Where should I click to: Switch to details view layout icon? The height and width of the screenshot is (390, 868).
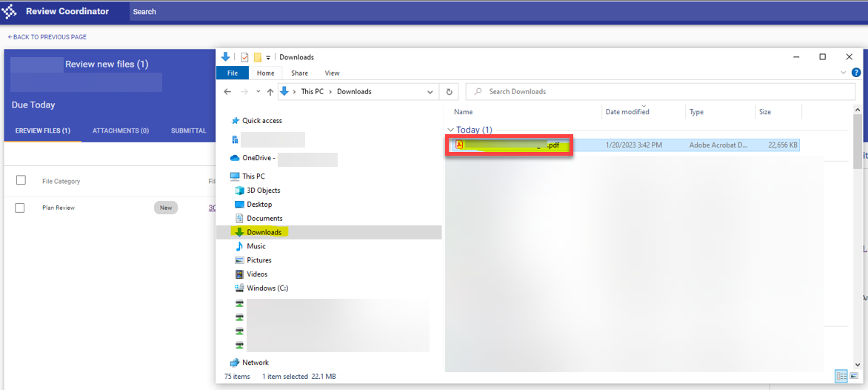841,377
